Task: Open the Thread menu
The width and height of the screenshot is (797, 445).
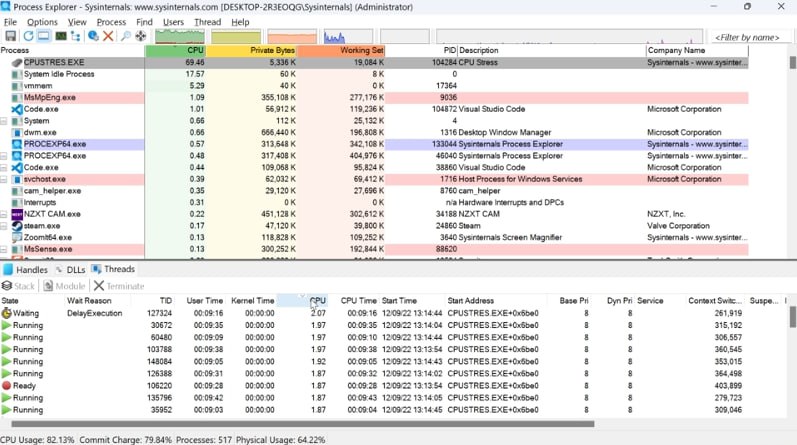Action: pyautogui.click(x=207, y=22)
